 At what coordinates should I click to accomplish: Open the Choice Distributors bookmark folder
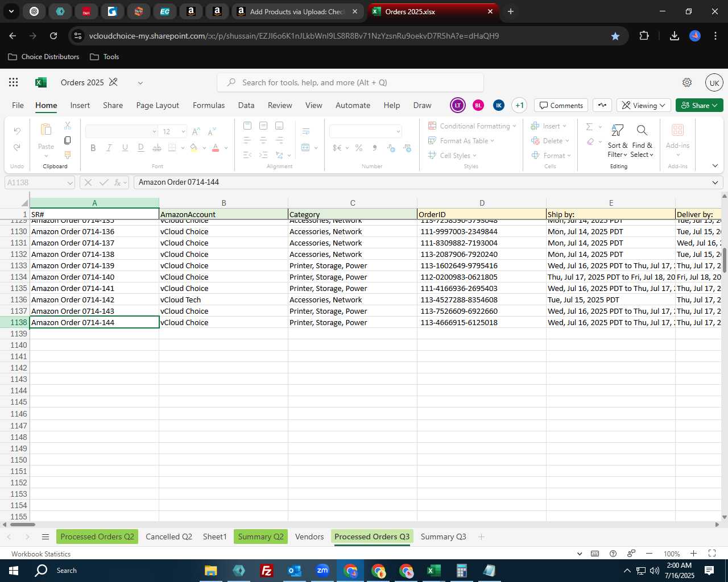pyautogui.click(x=44, y=57)
